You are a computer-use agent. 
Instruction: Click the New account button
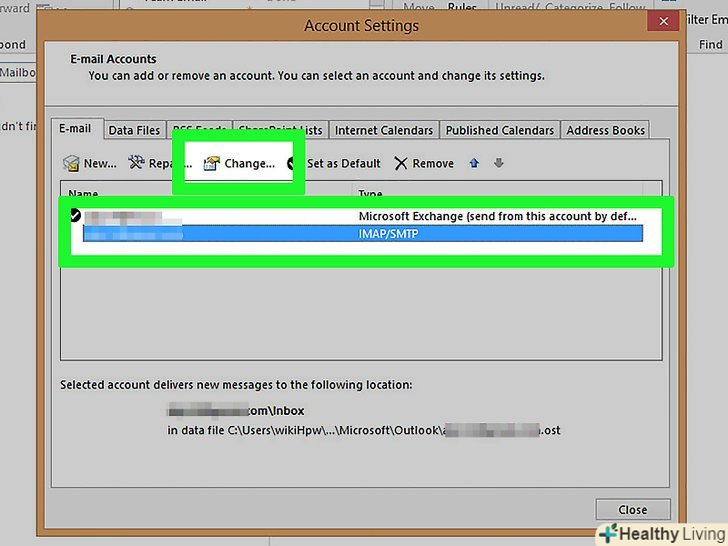[90, 163]
